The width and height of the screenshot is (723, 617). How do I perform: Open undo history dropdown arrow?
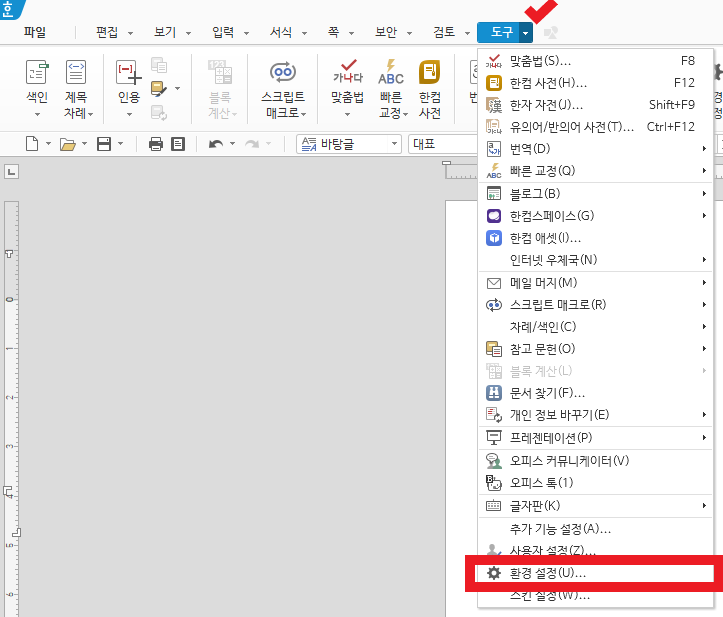point(232,144)
